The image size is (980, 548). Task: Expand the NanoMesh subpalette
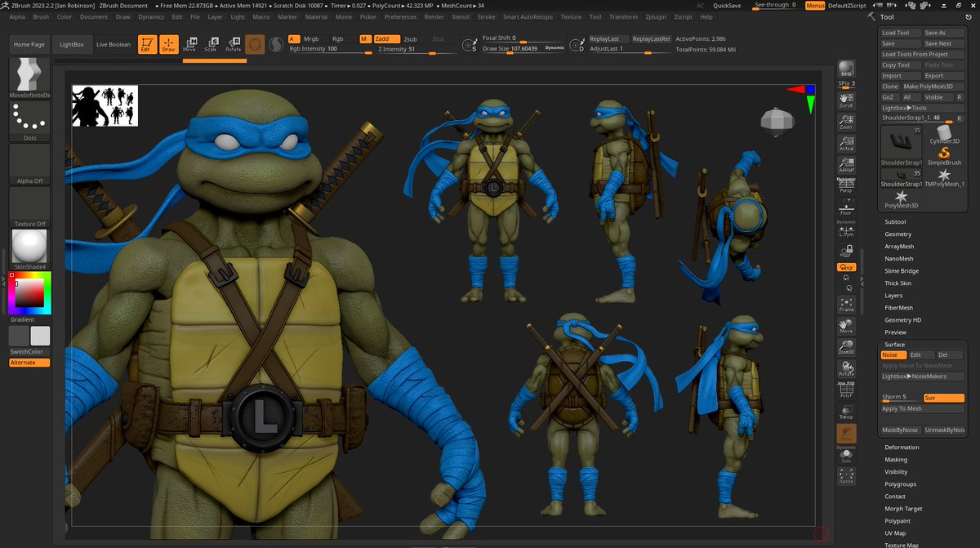(898, 259)
